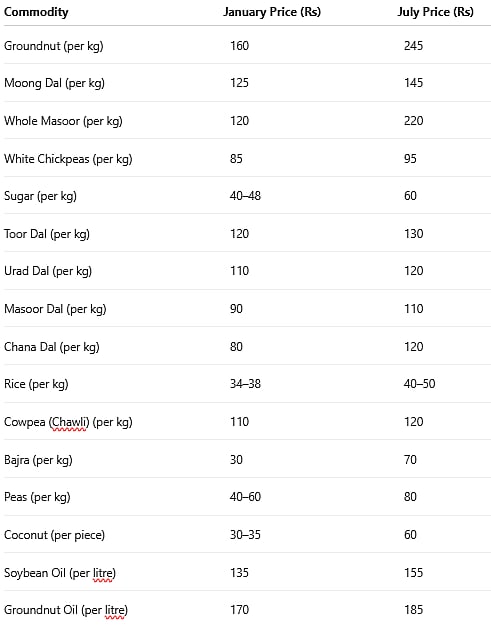Click the Commodity column header

pos(36,12)
